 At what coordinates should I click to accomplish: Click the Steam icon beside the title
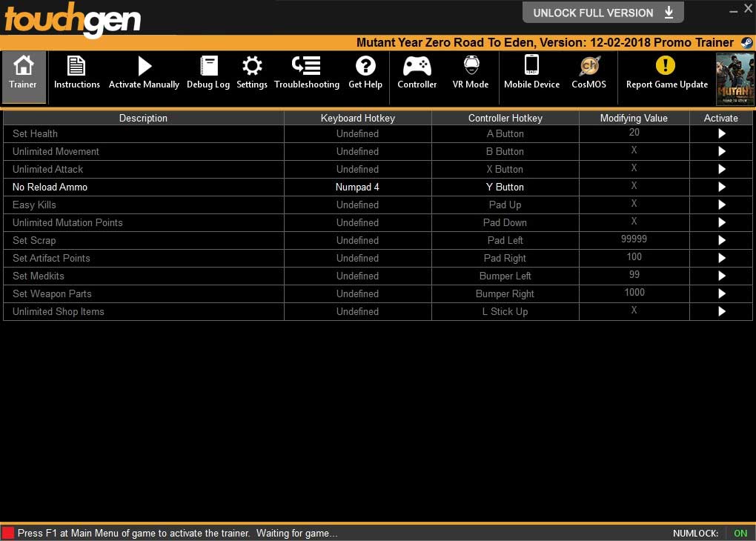pyautogui.click(x=746, y=43)
